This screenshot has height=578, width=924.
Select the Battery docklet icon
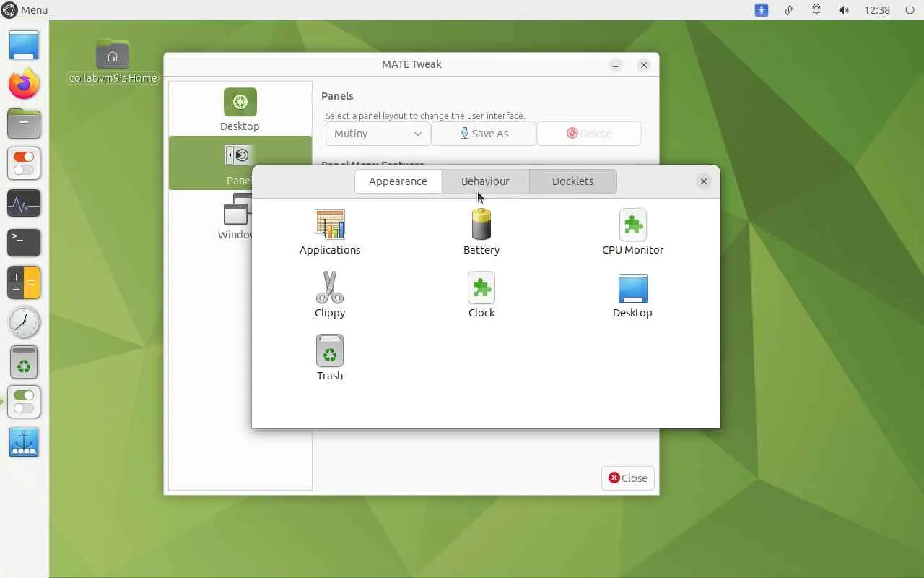[x=481, y=224]
